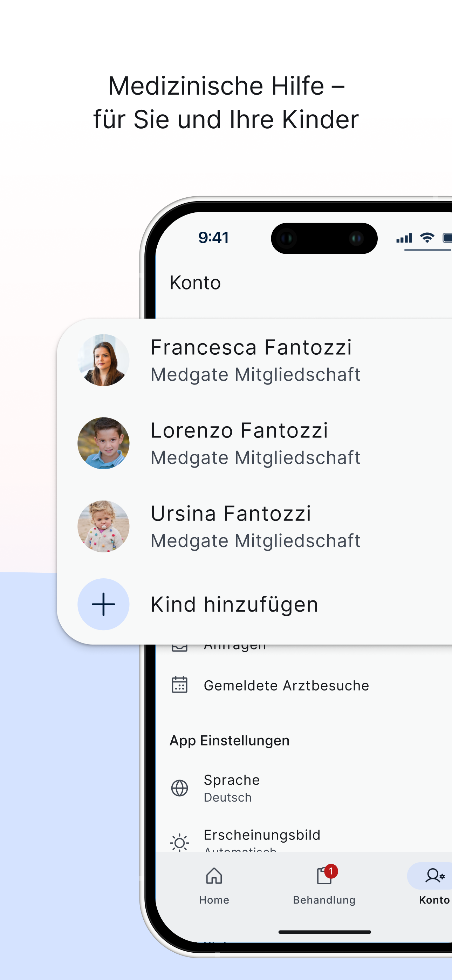452x980 pixels.
Task: Tap the Home label in bottom bar
Action: pyautogui.click(x=214, y=900)
